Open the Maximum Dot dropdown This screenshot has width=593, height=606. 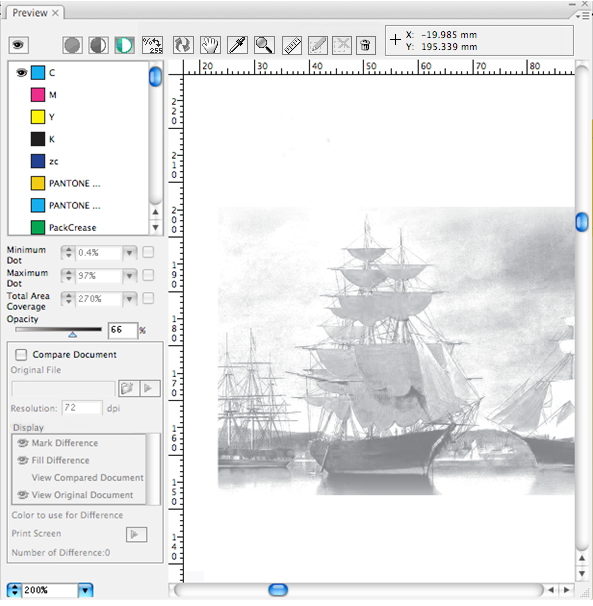(x=130, y=276)
